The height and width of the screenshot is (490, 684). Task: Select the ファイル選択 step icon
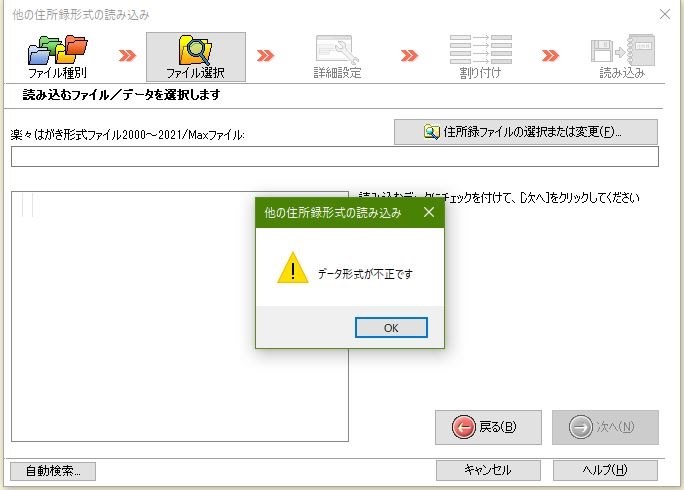click(195, 56)
